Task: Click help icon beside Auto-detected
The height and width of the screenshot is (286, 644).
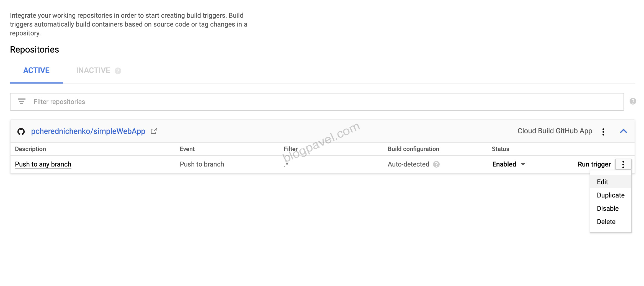Action: (x=436, y=165)
